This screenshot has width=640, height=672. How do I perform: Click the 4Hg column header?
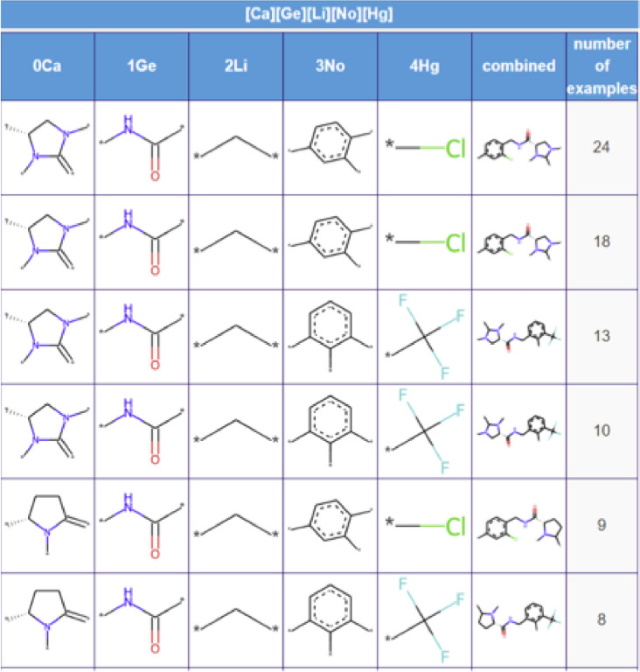click(425, 66)
